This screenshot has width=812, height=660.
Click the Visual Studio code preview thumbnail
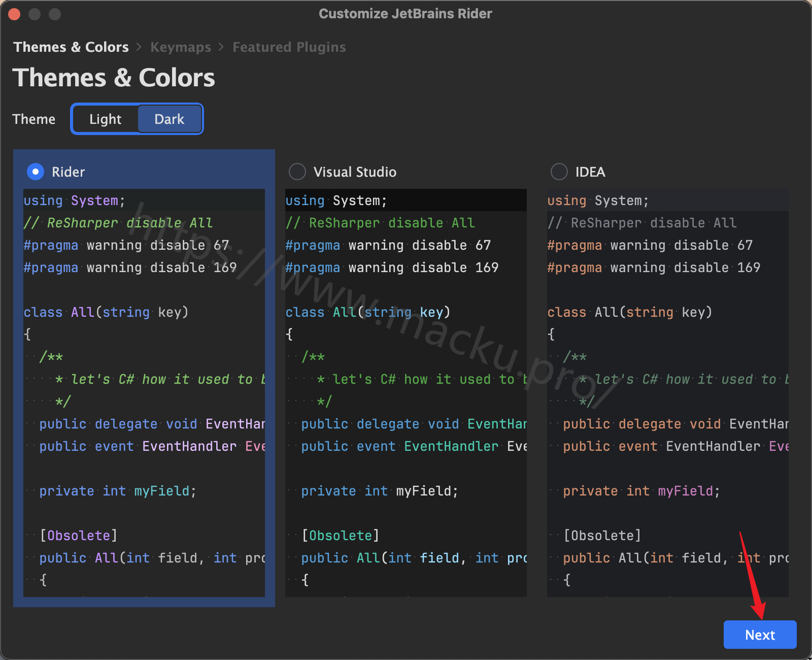[x=406, y=393]
